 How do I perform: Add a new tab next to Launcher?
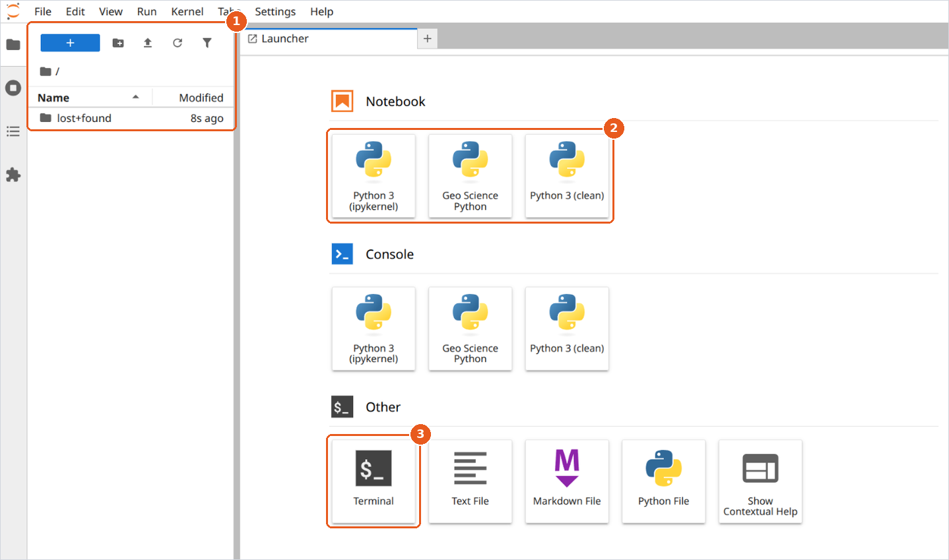pos(428,39)
